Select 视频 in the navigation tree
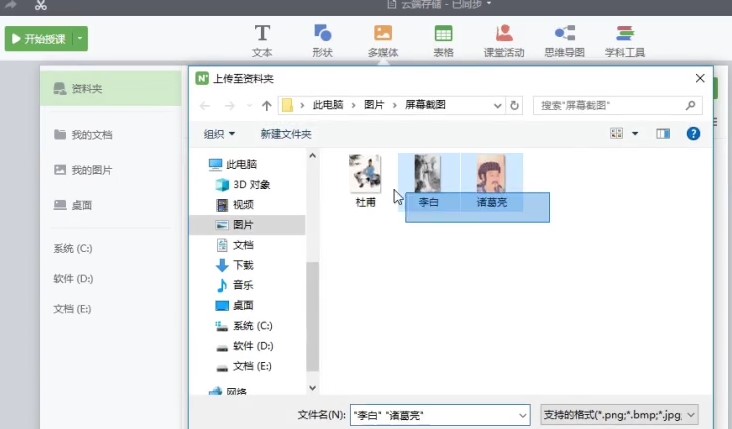The height and width of the screenshot is (429, 732). point(235,204)
